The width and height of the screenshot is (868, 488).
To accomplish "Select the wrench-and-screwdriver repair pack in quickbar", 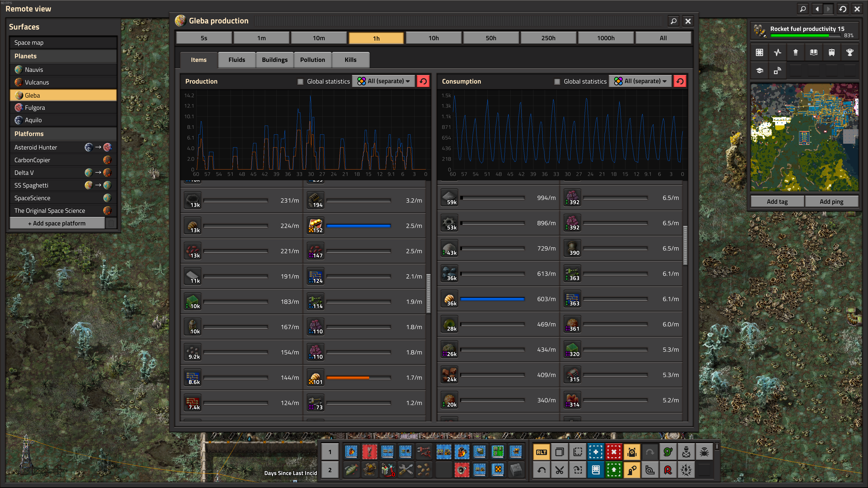I will 406,470.
